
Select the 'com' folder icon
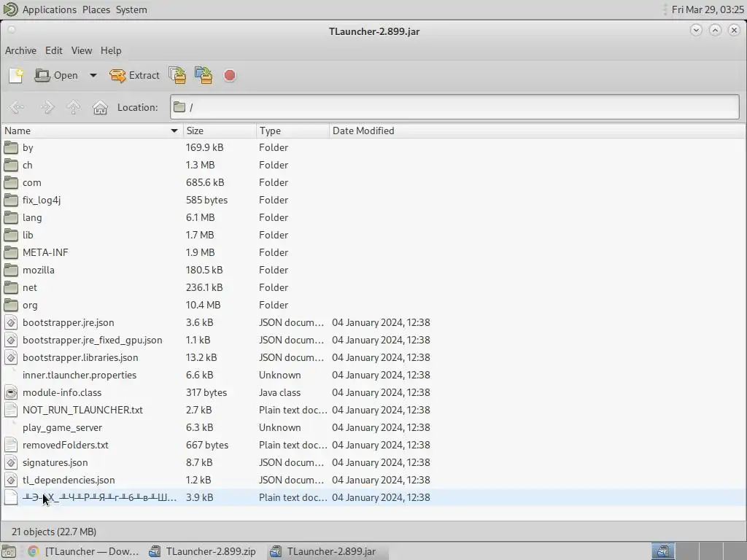tap(11, 182)
